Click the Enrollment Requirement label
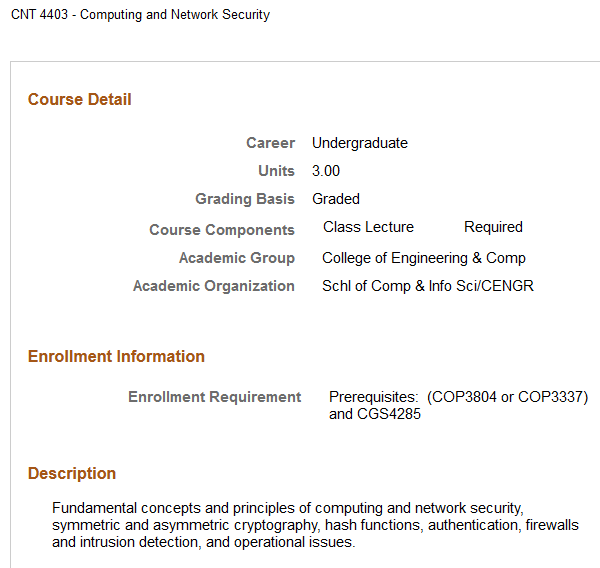600x568 pixels. [x=214, y=397]
